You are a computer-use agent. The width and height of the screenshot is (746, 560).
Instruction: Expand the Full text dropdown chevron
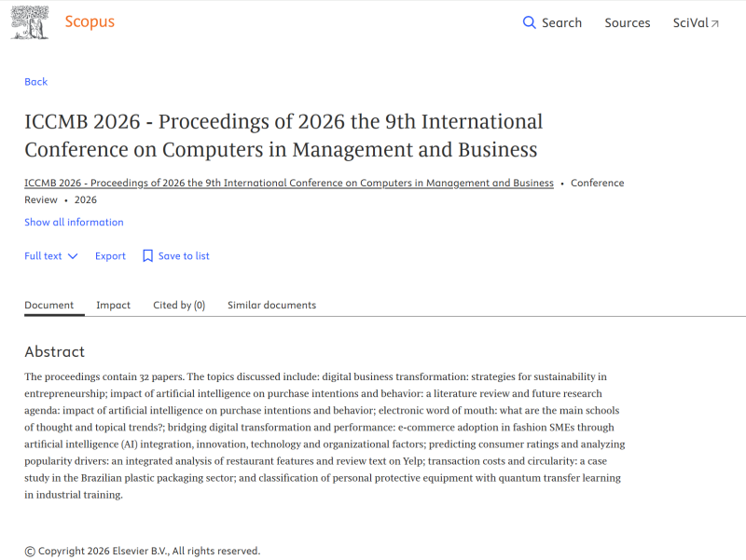(x=73, y=256)
